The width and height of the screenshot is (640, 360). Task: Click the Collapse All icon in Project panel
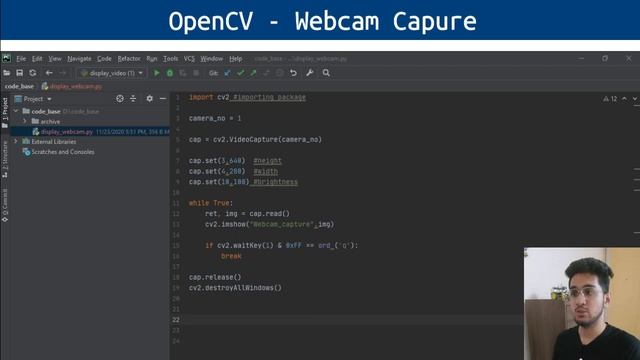pos(133,99)
